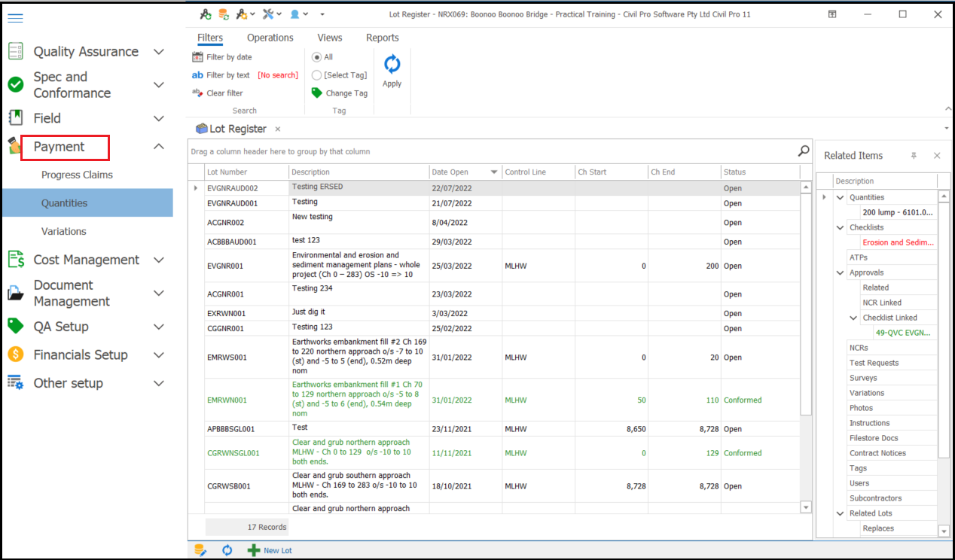Collapse the Checklists tree node
This screenshot has width=955, height=560.
[x=841, y=227]
